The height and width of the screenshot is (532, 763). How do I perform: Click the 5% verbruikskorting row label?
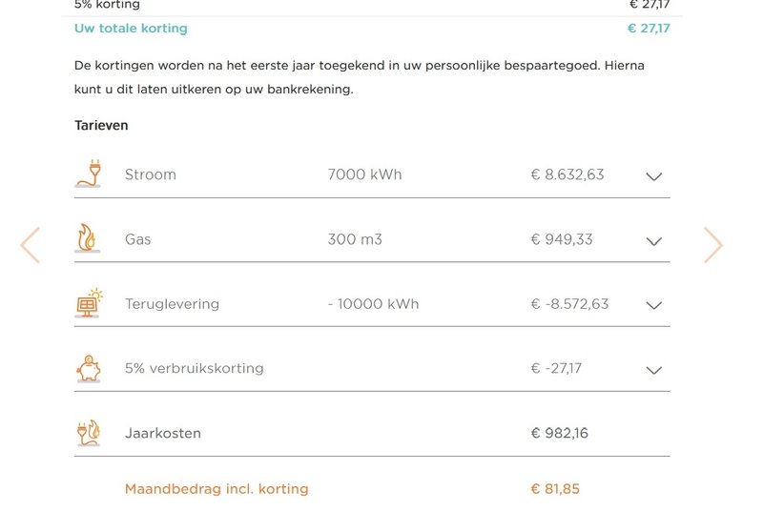click(x=194, y=368)
